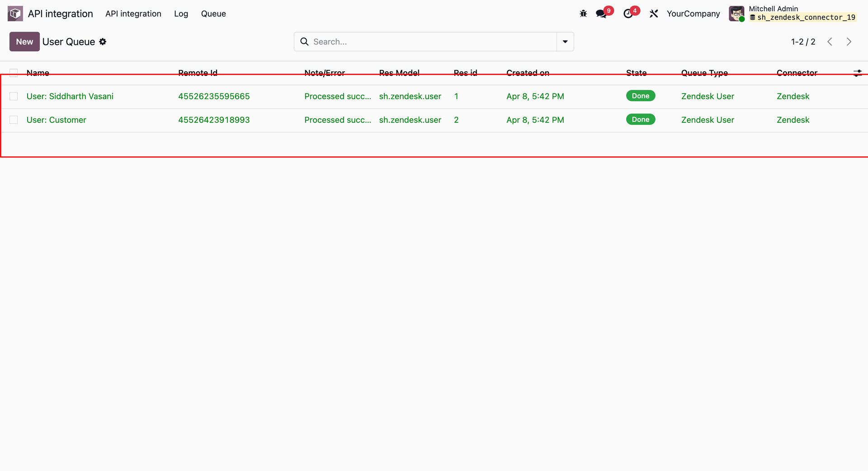The height and width of the screenshot is (471, 868).
Task: Open the Queue menu
Action: 213,14
